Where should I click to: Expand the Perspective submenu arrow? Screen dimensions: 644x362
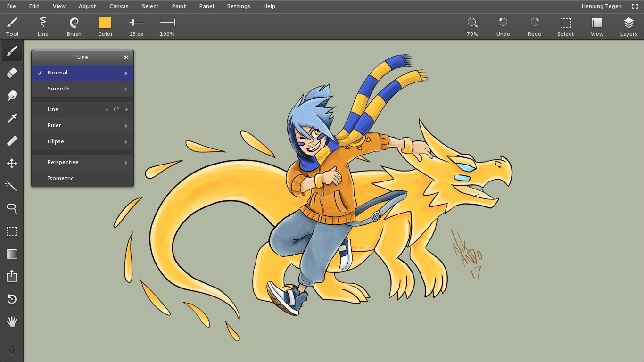pyautogui.click(x=126, y=163)
